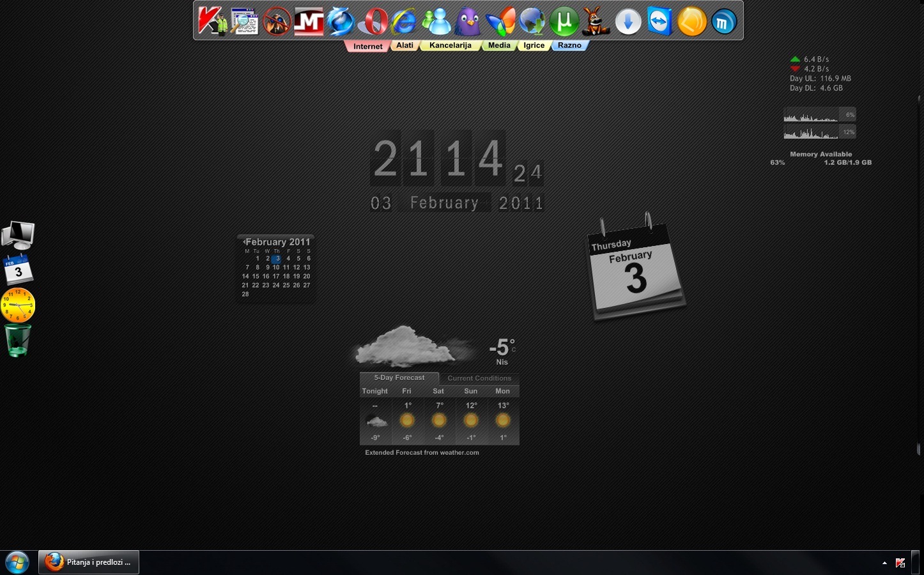Click the 12% usage graph
The image size is (924, 575).
coord(820,132)
